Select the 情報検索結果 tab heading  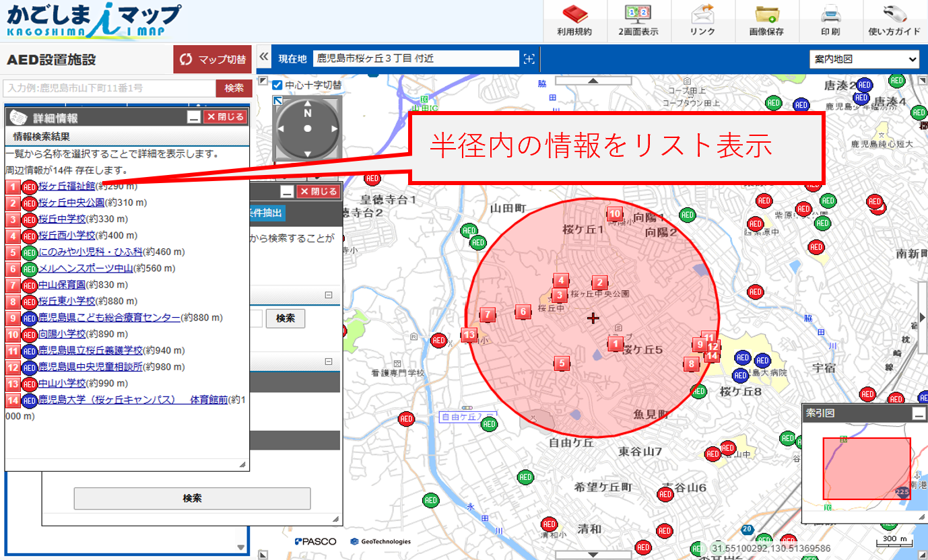click(41, 137)
